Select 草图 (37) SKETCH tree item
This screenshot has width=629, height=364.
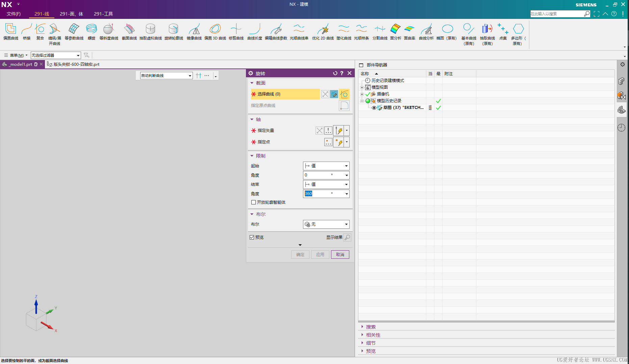tap(403, 108)
